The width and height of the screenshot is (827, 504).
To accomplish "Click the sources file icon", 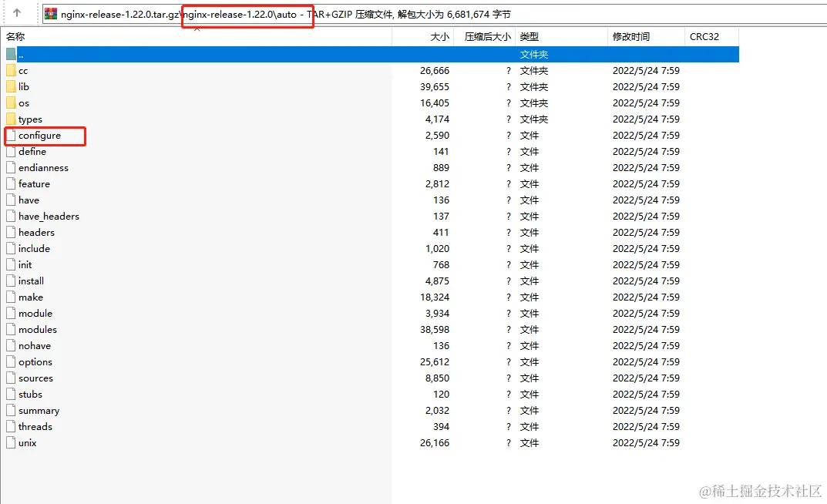I will [x=11, y=378].
